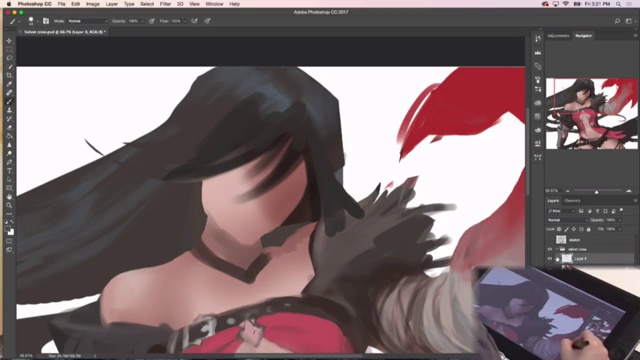Select the Rectangular Marquee tool
640x360 pixels.
(x=9, y=49)
